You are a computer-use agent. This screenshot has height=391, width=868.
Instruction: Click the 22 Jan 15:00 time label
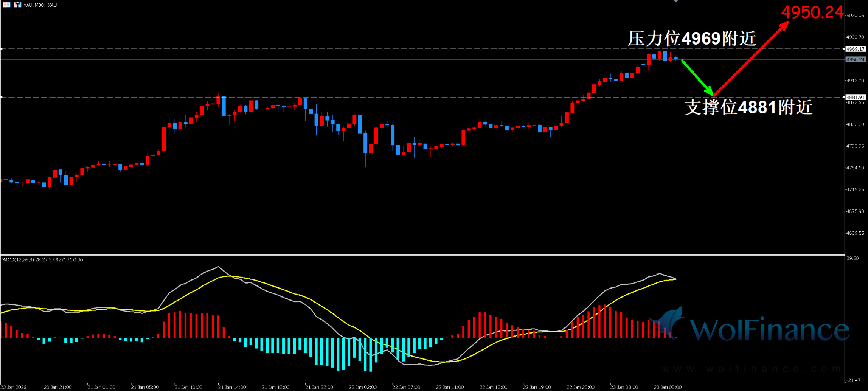tap(493, 387)
